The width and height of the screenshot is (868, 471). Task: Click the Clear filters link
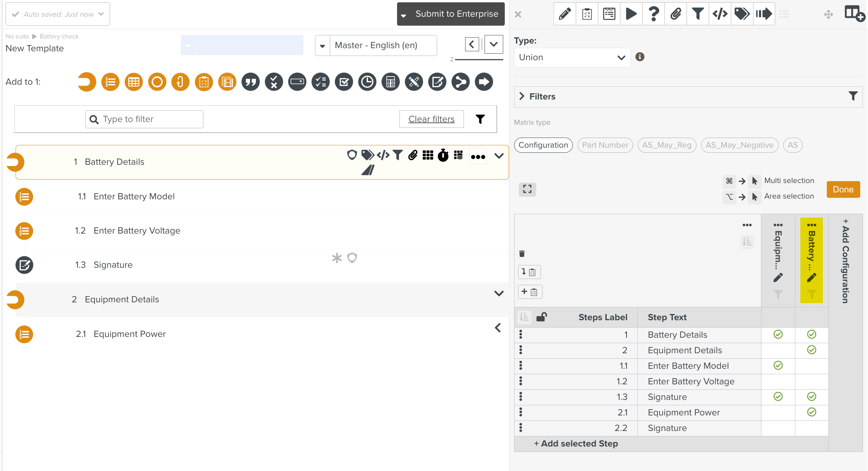click(431, 119)
